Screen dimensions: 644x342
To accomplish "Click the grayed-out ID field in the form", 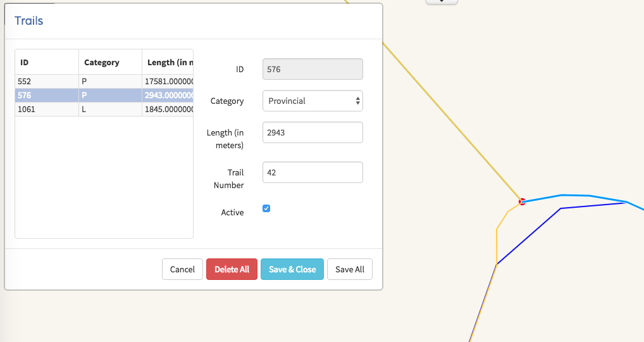I will (x=313, y=69).
